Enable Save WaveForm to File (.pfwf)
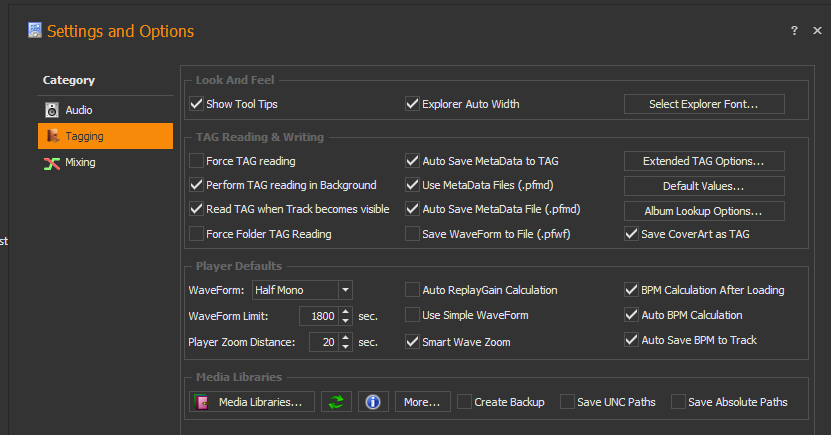Image resolution: width=831 pixels, height=435 pixels. (412, 234)
